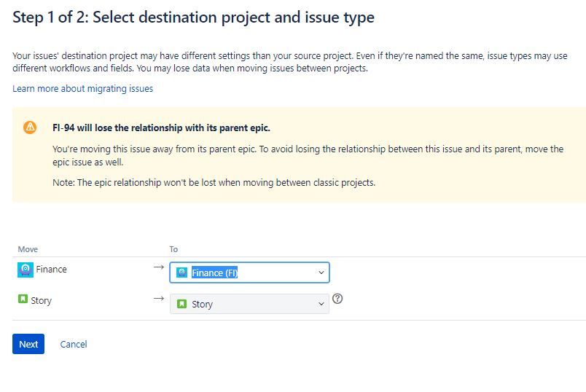Click the FI-94 warning heading text

pyautogui.click(x=161, y=128)
